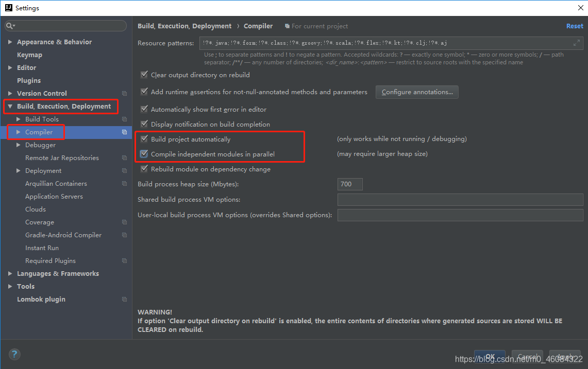
Task: Click the IntelliJ logo in title bar
Action: tap(8, 8)
